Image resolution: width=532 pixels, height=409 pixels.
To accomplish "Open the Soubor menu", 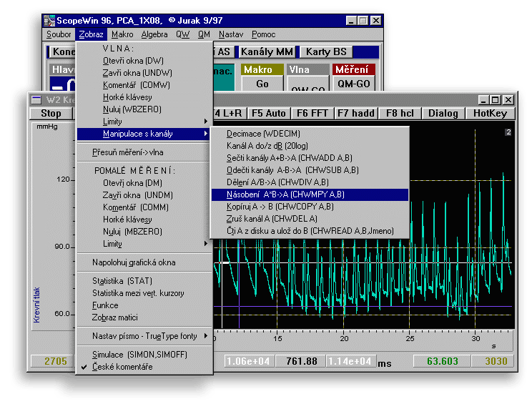I will click(59, 34).
